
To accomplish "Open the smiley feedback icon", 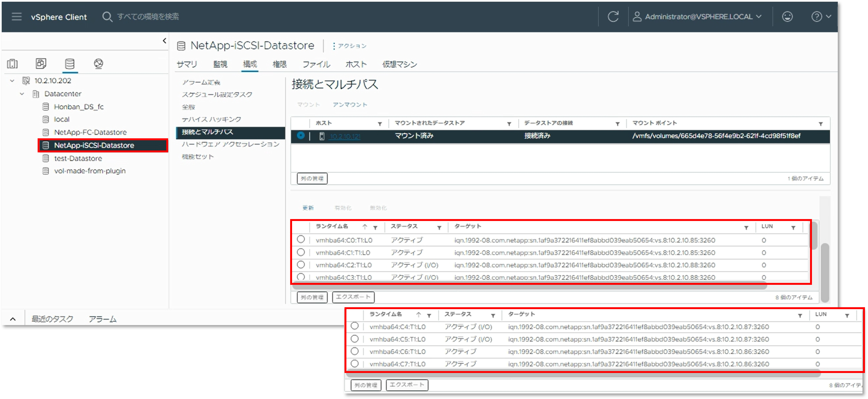I will point(787,17).
